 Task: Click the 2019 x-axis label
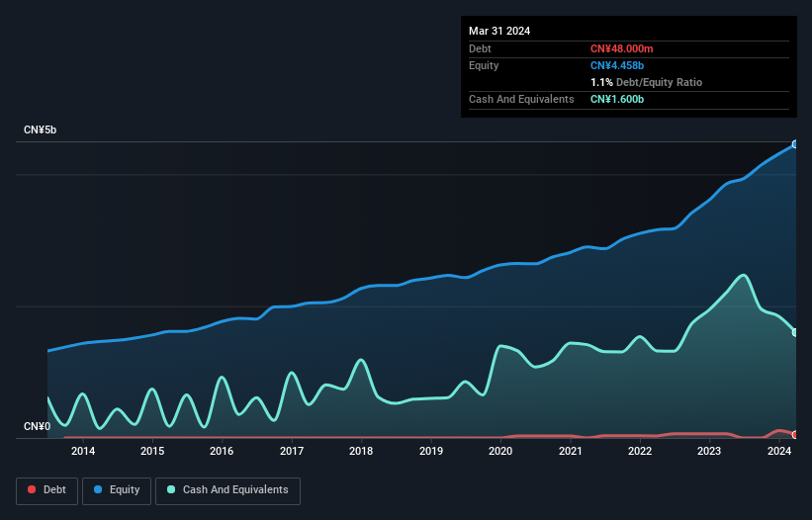[431, 451]
